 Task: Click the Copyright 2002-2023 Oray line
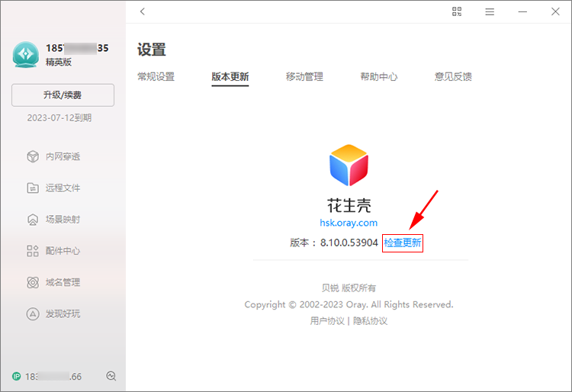349,304
